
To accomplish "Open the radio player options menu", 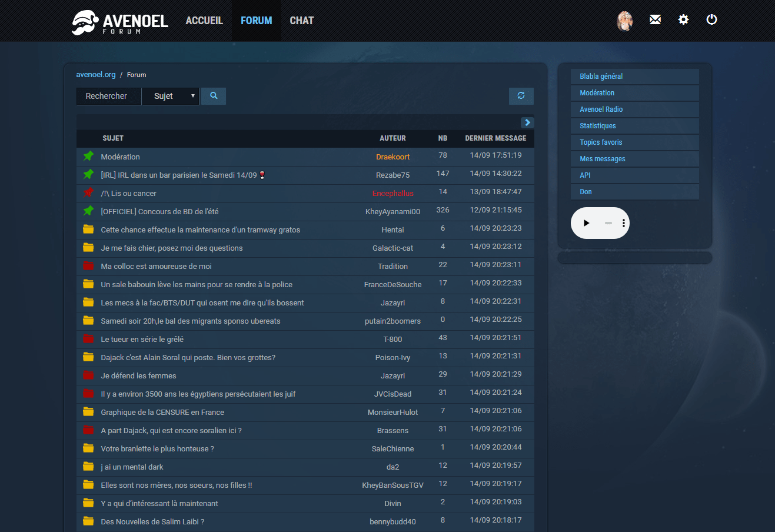I will [623, 223].
